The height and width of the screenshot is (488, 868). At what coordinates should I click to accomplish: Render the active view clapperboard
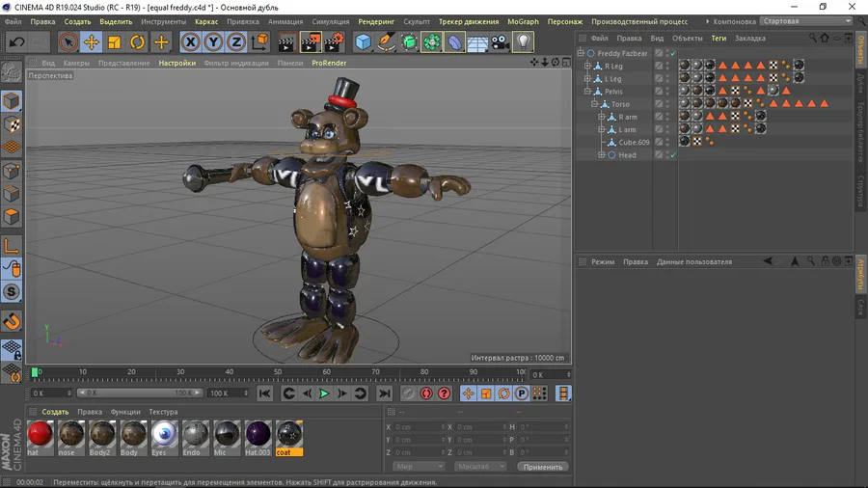286,42
